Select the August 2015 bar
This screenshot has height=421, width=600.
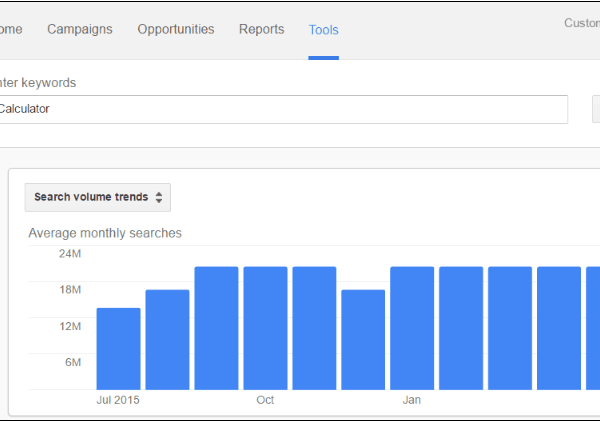(167, 340)
